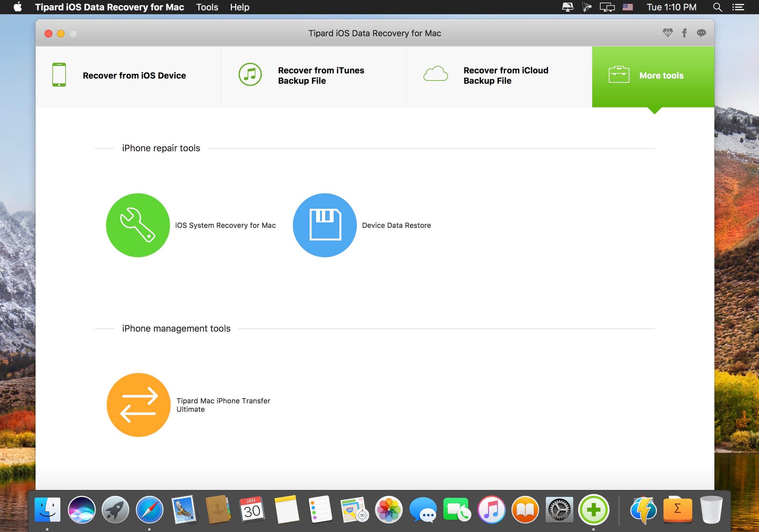Screen dimensions: 759x532
Task: Expand iPhone repair tools section
Action: (162, 148)
